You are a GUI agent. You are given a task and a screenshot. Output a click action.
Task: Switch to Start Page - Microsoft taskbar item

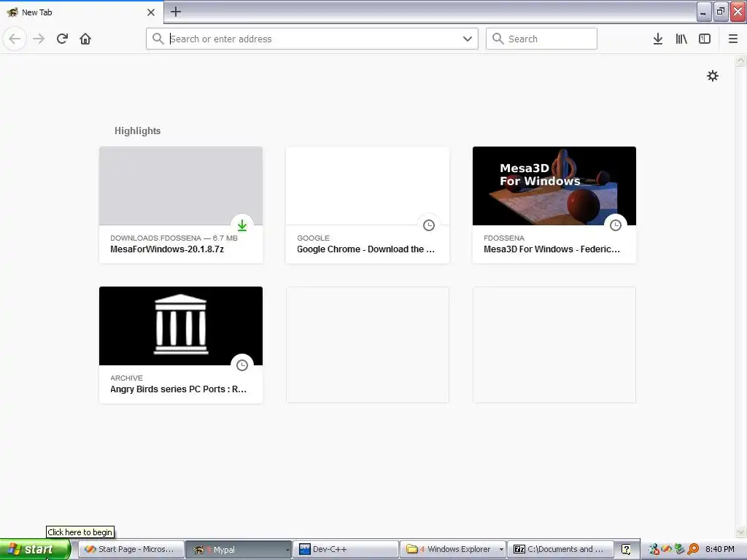131,549
